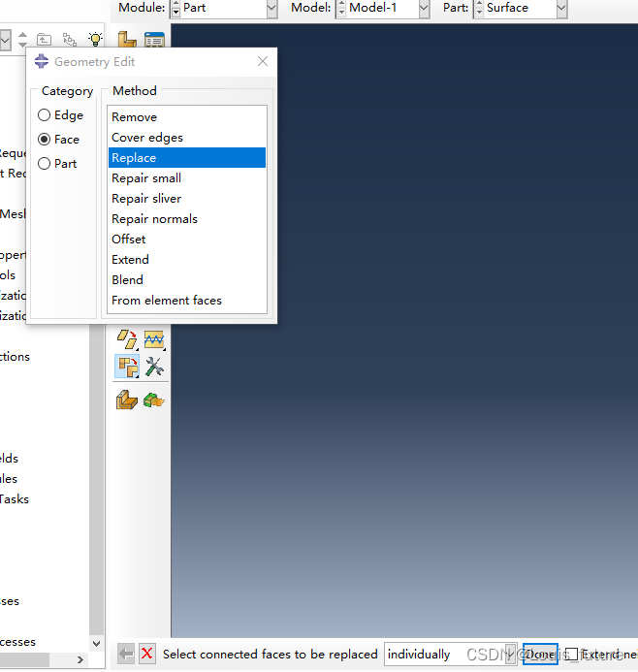638x672 pixels.
Task: Choose Repair sliver in Method list
Action: tap(146, 199)
